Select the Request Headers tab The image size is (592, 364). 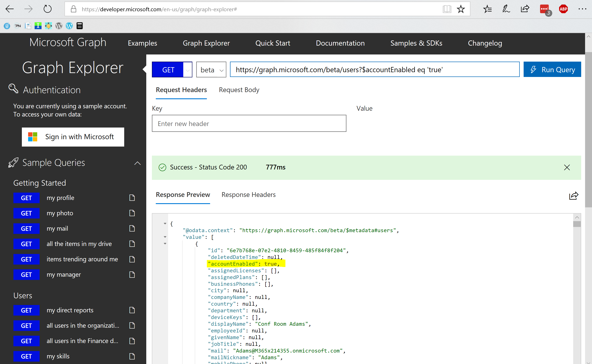click(x=181, y=90)
